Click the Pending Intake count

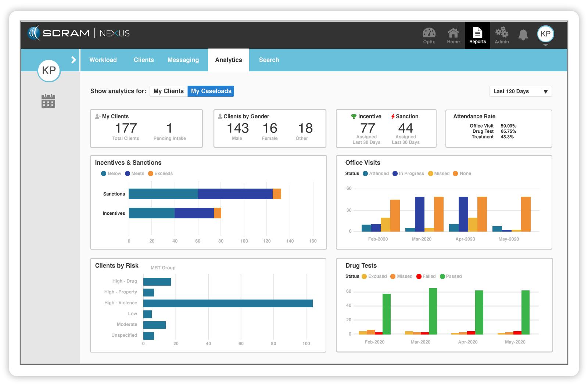[x=169, y=128]
